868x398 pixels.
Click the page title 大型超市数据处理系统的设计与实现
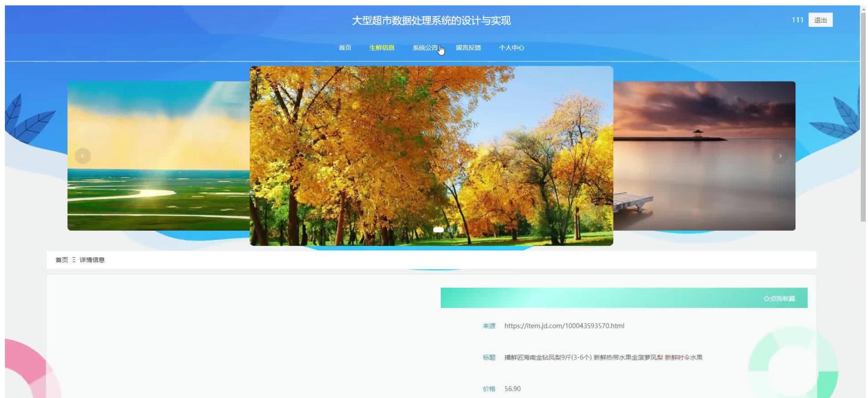431,21
